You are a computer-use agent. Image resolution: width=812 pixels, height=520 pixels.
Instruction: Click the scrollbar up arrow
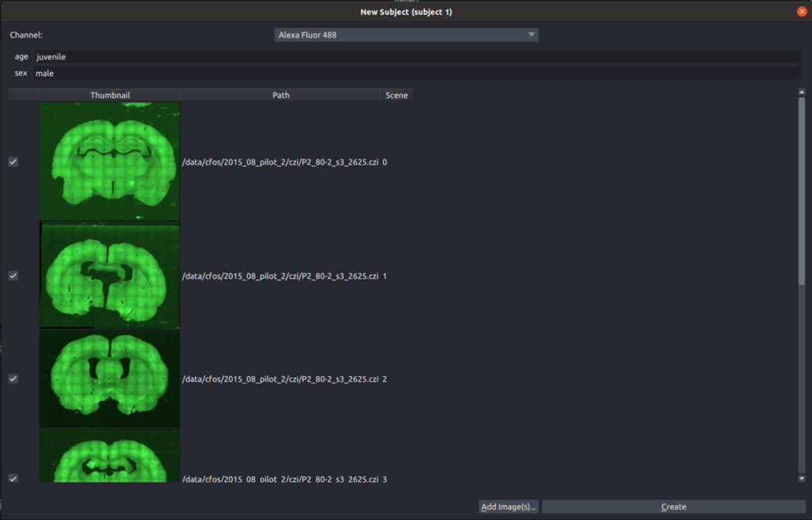(x=802, y=92)
